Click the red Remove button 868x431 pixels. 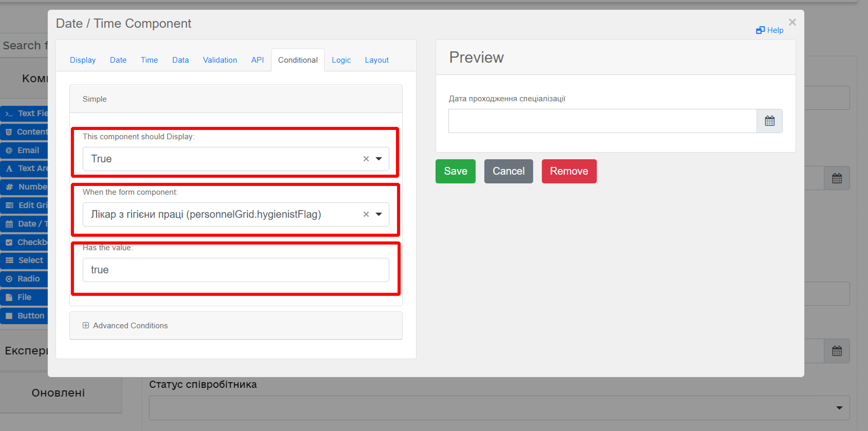click(x=569, y=171)
